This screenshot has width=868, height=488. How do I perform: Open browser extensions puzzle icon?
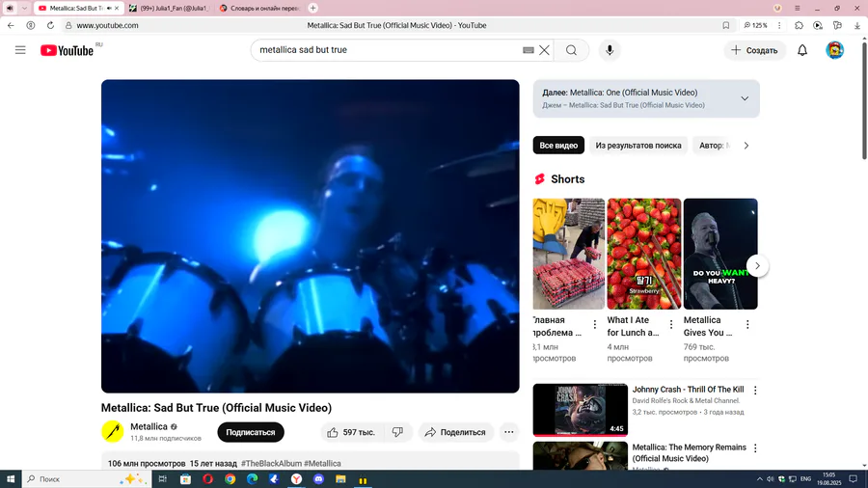(x=799, y=25)
